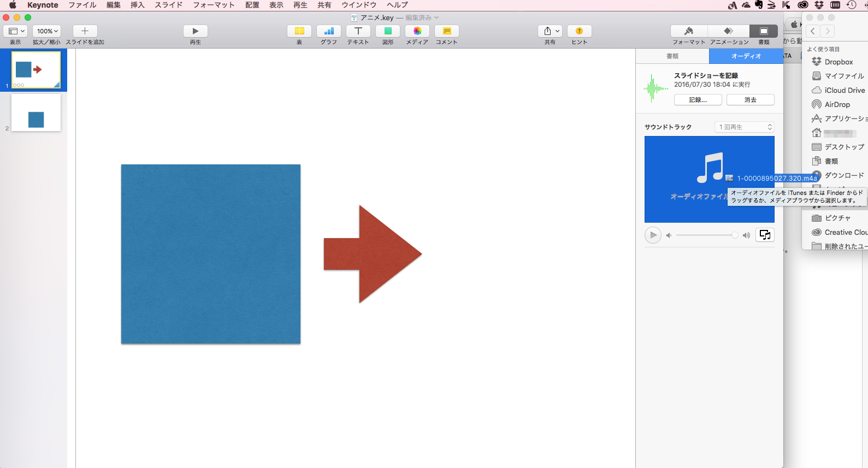Click the 記録... button
The height and width of the screenshot is (468, 868).
698,100
